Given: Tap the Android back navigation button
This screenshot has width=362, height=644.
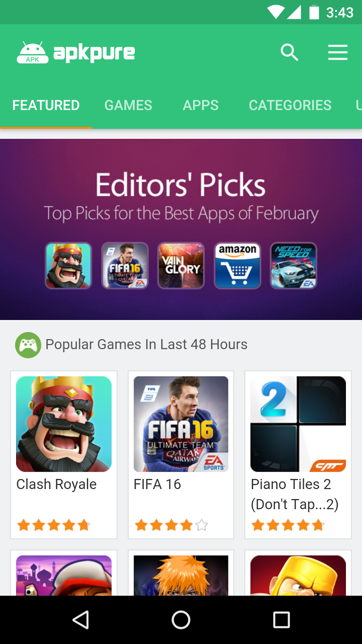Looking at the screenshot, I should 80,620.
